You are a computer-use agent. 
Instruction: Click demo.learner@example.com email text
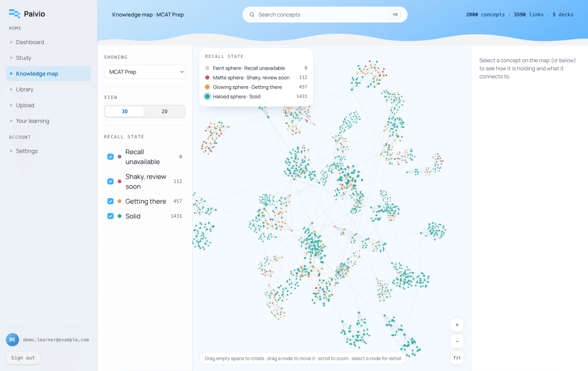point(56,340)
